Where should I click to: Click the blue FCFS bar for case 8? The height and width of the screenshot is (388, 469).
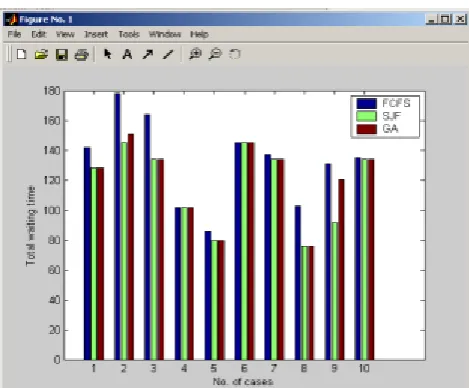coord(298,283)
